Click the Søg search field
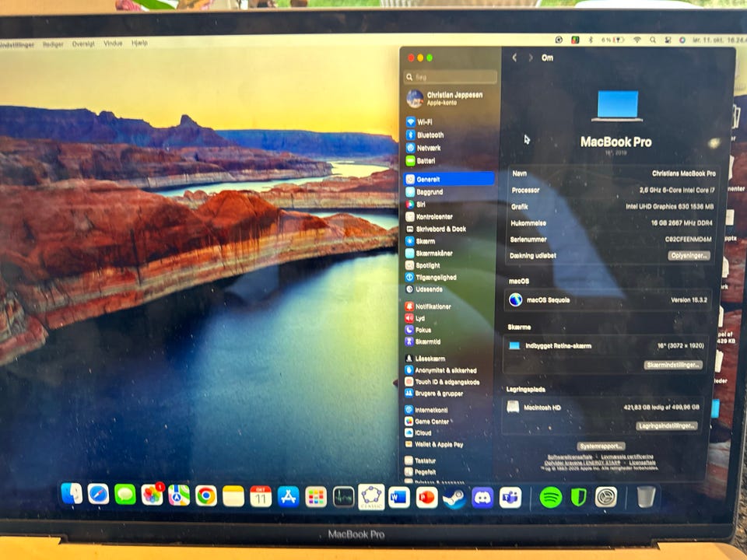The width and height of the screenshot is (747, 560). pyautogui.click(x=451, y=77)
